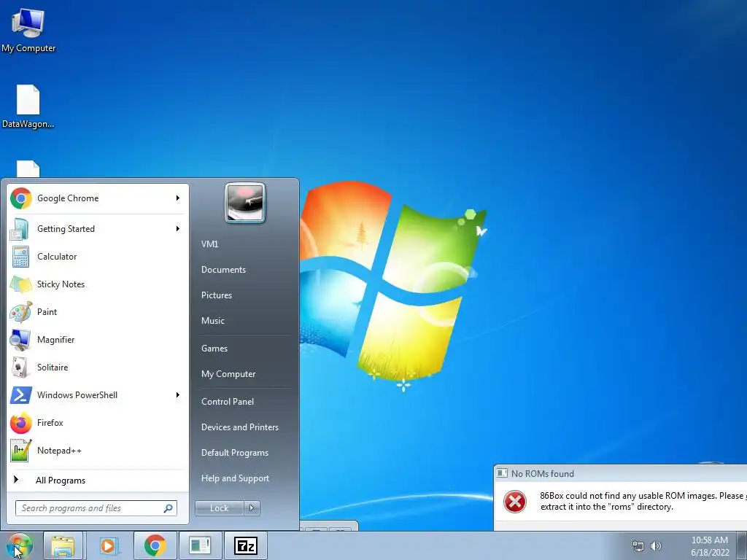The image size is (747, 560).
Task: Open the Sticky Notes icon
Action: (x=21, y=284)
